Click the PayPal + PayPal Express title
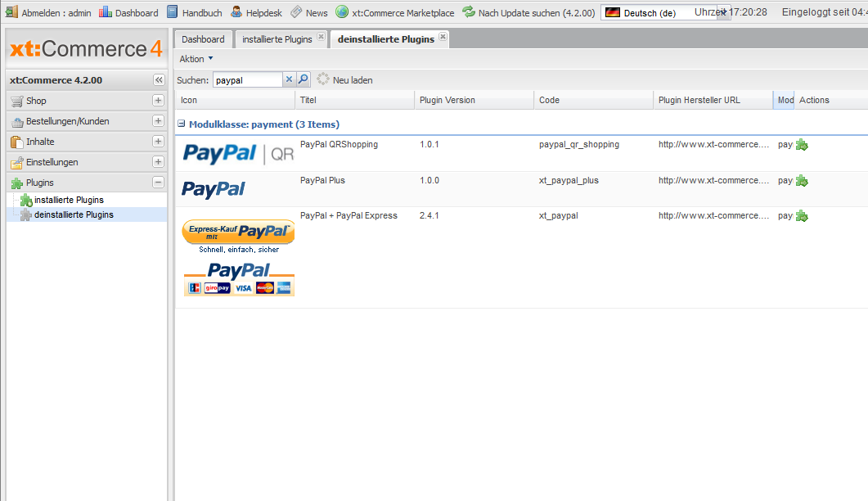The image size is (868, 501). click(x=349, y=215)
